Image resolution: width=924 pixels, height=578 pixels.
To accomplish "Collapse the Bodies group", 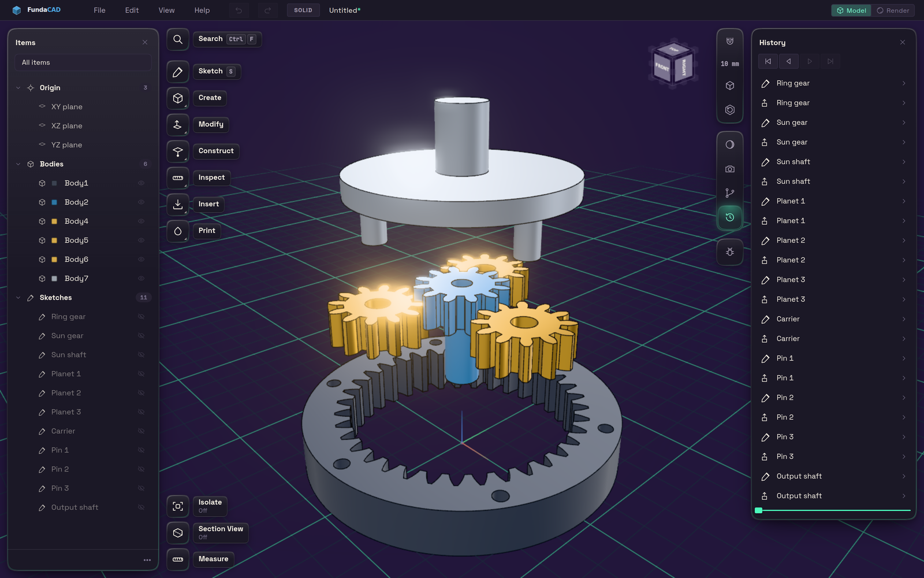I will click(18, 164).
